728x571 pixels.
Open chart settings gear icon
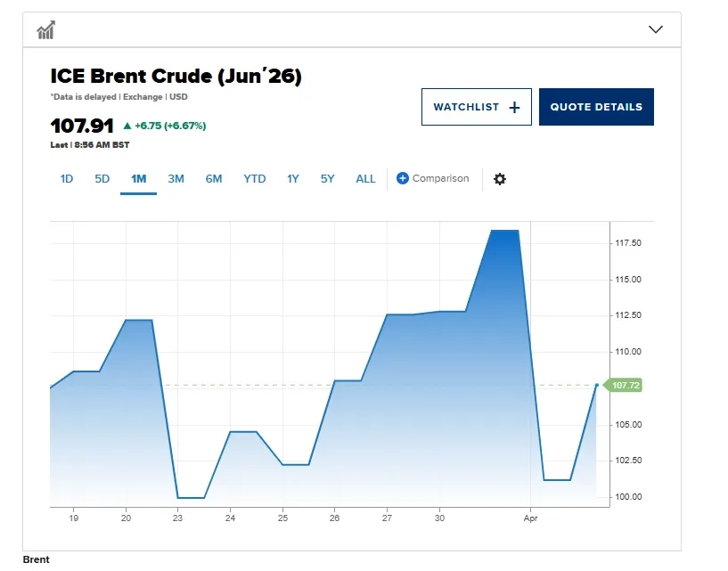tap(500, 179)
